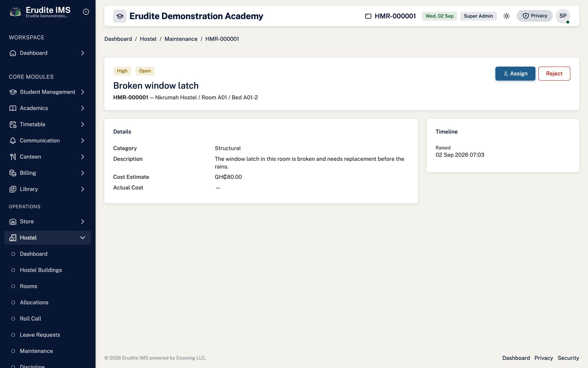Click the Student Management cap icon
Image resolution: width=588 pixels, height=368 pixels.
(x=13, y=92)
